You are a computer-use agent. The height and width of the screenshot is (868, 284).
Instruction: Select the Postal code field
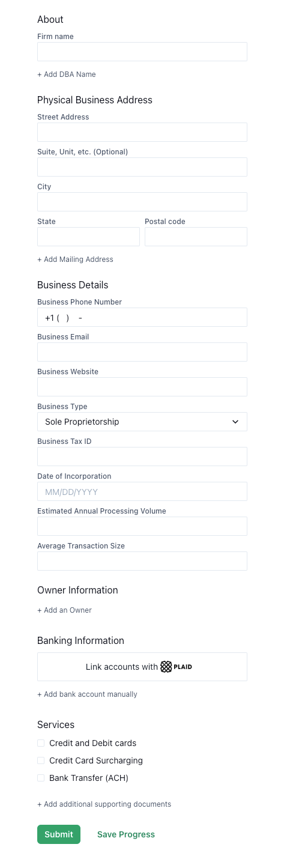(196, 237)
